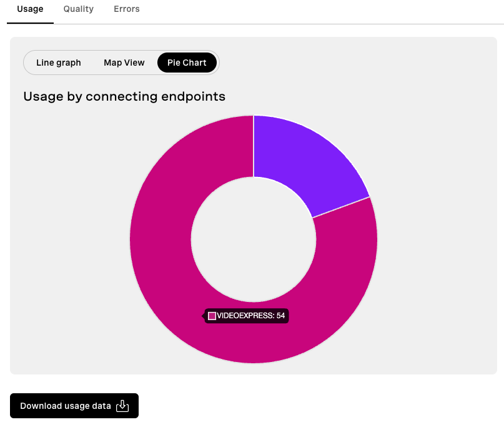The width and height of the screenshot is (504, 422).
Task: Open the Quality tab
Action: 79,9
